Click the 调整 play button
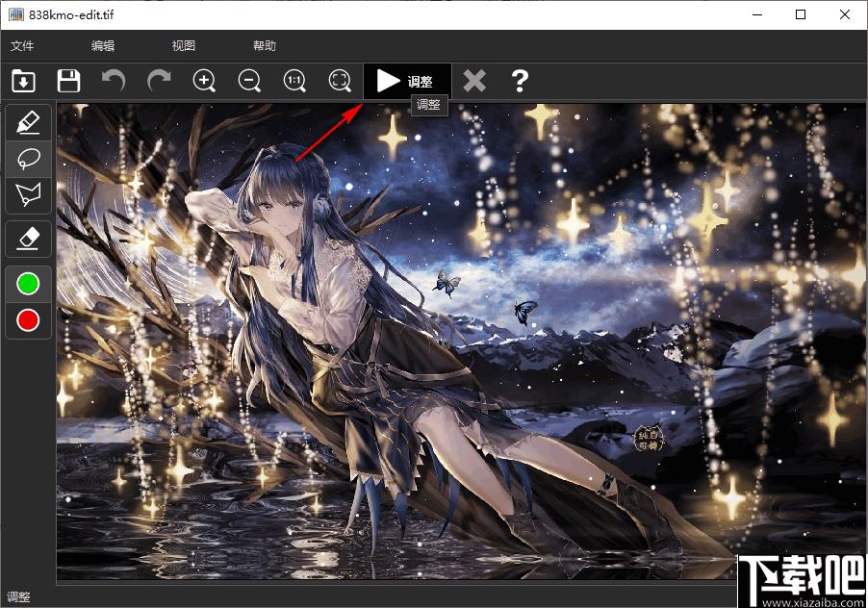Image resolution: width=868 pixels, height=608 pixels. click(x=407, y=82)
